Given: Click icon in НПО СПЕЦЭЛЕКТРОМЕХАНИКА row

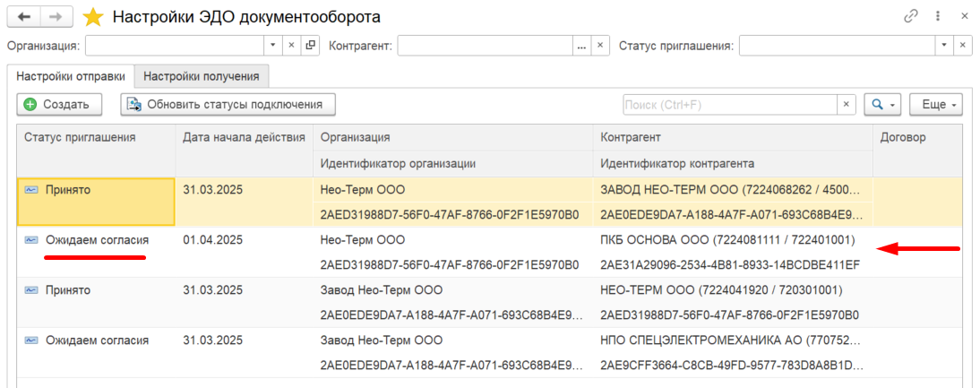Looking at the screenshot, I should point(31,341).
